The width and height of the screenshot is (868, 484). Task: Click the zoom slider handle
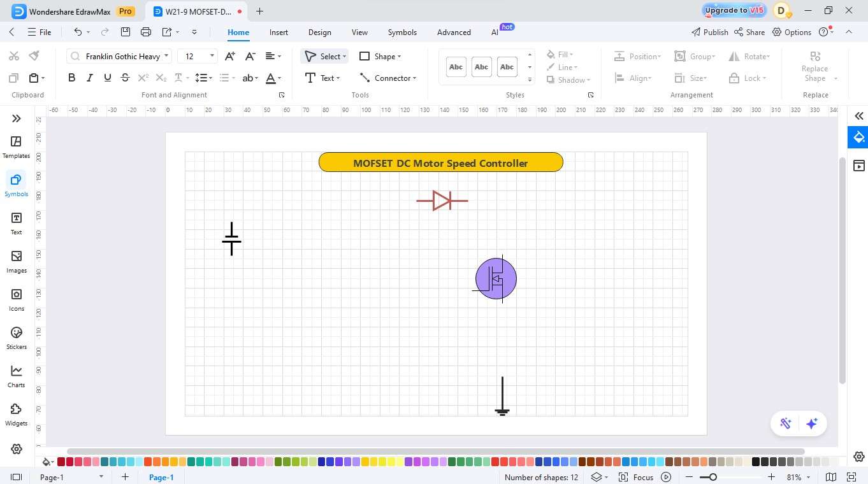pos(712,477)
